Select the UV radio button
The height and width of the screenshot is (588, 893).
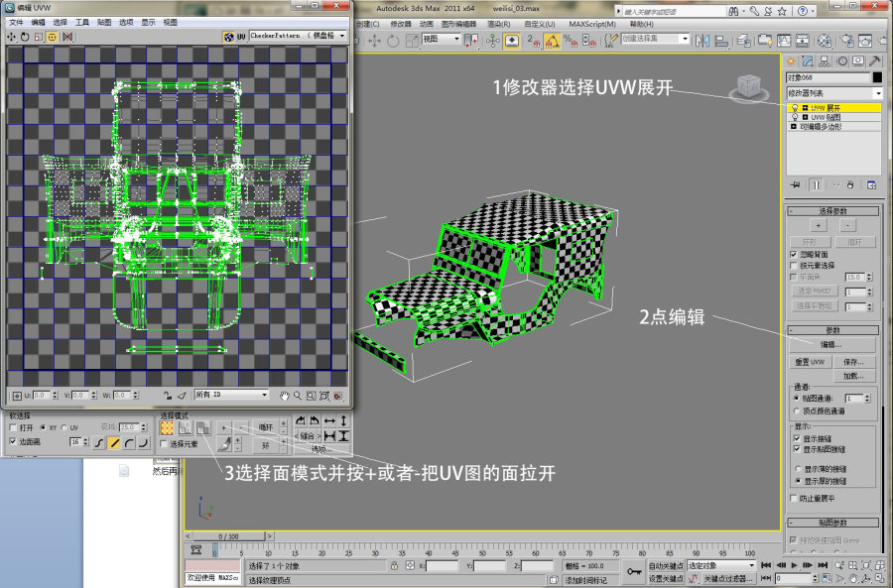(x=64, y=427)
